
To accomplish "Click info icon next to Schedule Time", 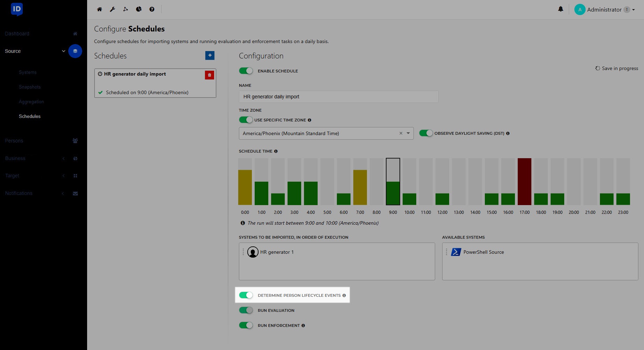I will (x=276, y=151).
